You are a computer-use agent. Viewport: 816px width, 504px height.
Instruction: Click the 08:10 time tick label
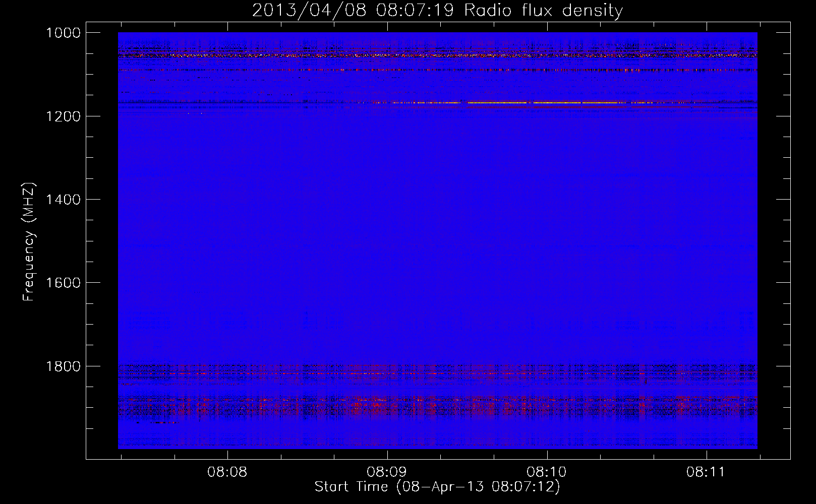click(x=547, y=472)
